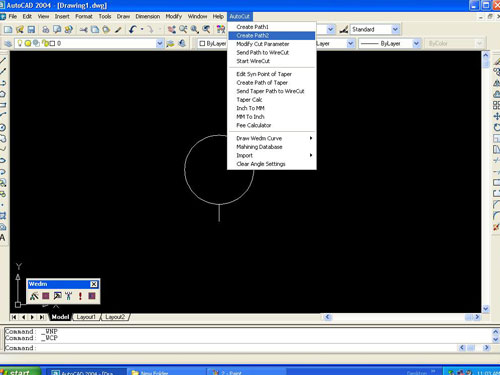Expand the Draw Wedm Curve submenu

point(272,138)
